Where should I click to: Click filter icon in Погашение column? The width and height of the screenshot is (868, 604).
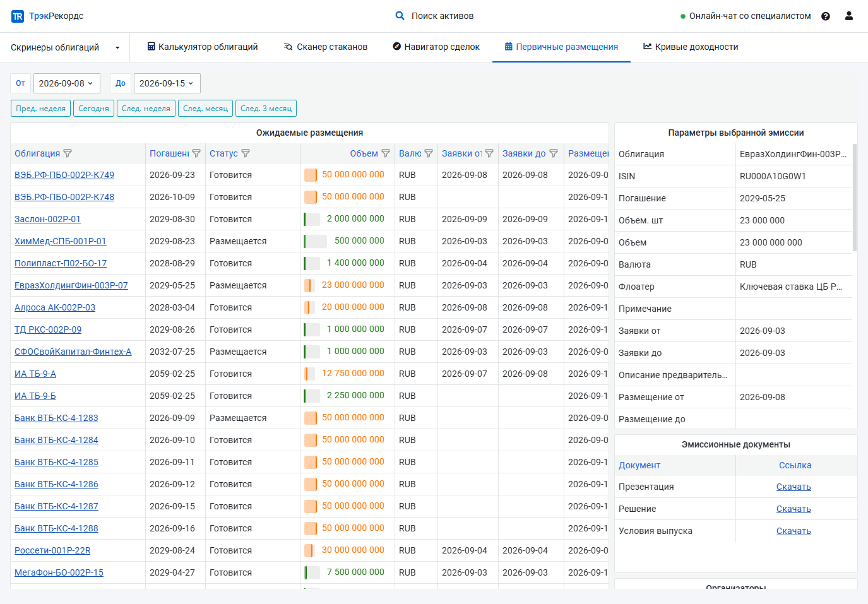(x=196, y=153)
